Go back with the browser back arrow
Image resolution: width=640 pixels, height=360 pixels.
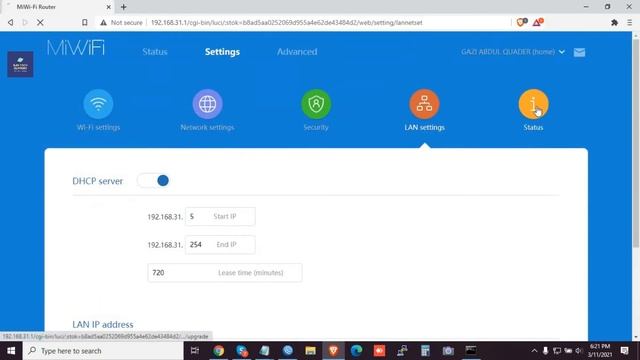pos(10,22)
